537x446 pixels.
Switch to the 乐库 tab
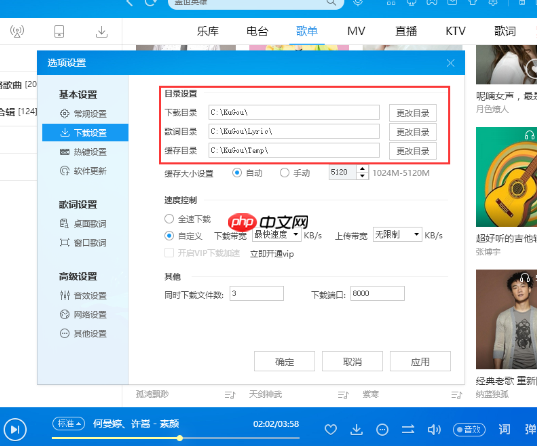pos(208,32)
